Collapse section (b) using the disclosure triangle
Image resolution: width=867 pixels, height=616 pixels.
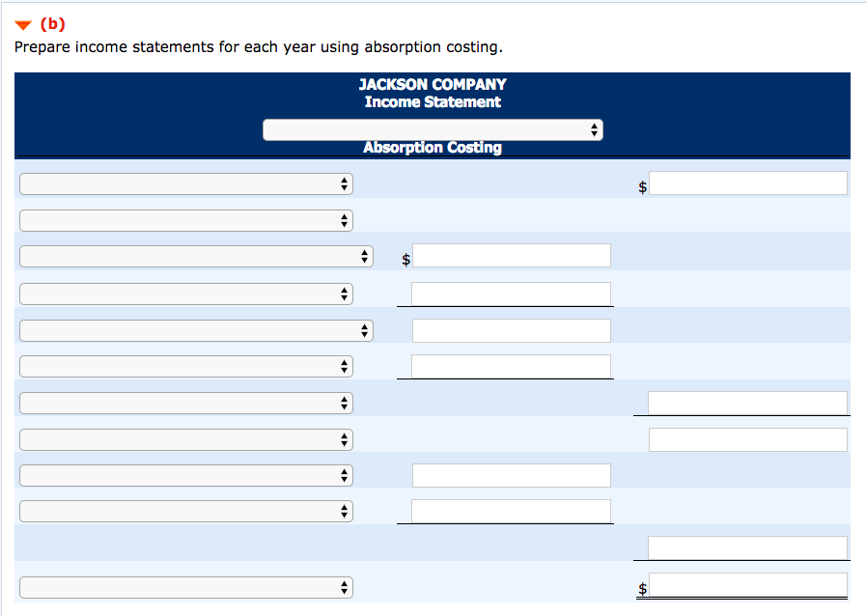point(23,24)
